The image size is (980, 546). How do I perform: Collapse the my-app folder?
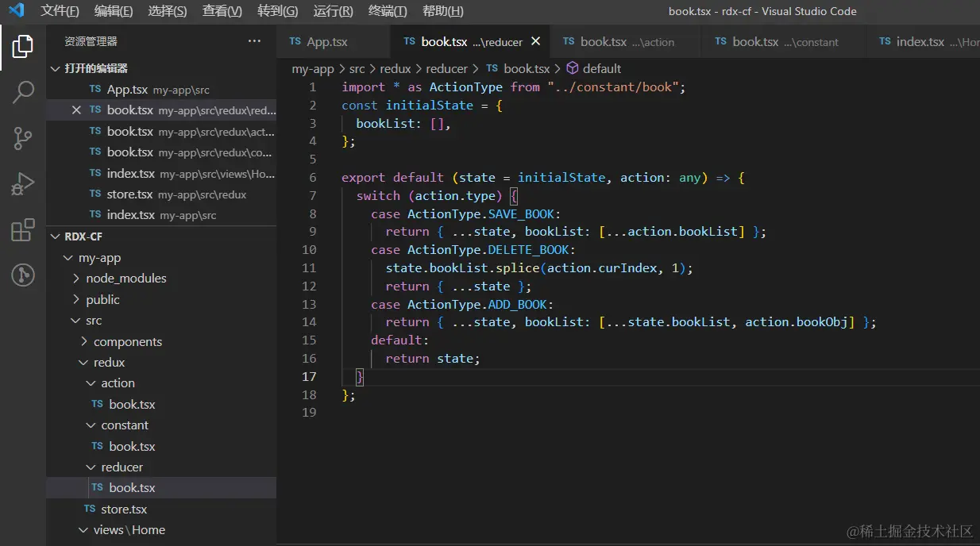68,258
